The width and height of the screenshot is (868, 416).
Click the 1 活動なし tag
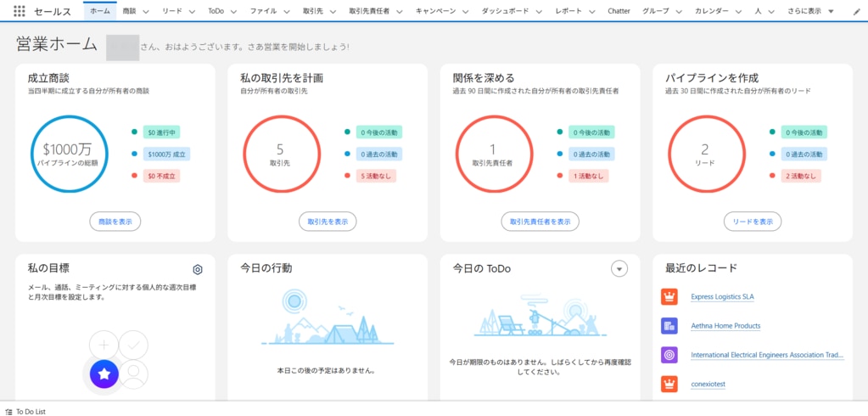click(589, 176)
